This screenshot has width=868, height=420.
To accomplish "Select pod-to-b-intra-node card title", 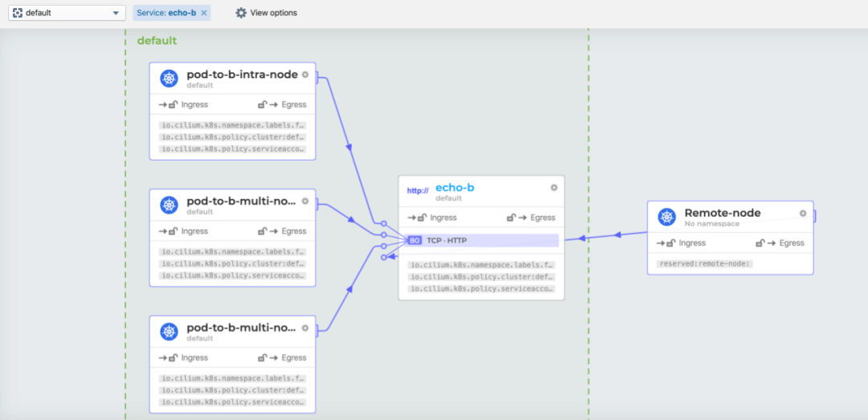I will [243, 75].
